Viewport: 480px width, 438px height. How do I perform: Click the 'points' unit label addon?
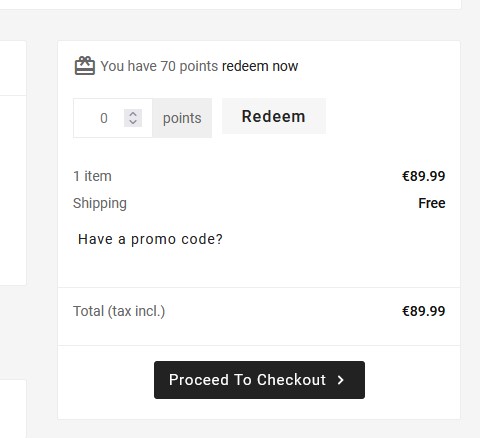tap(182, 118)
